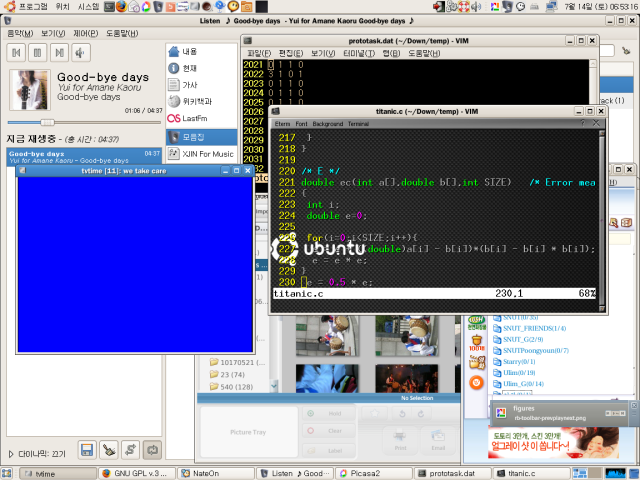Open the 위키백과 sidebar item

(x=202, y=101)
